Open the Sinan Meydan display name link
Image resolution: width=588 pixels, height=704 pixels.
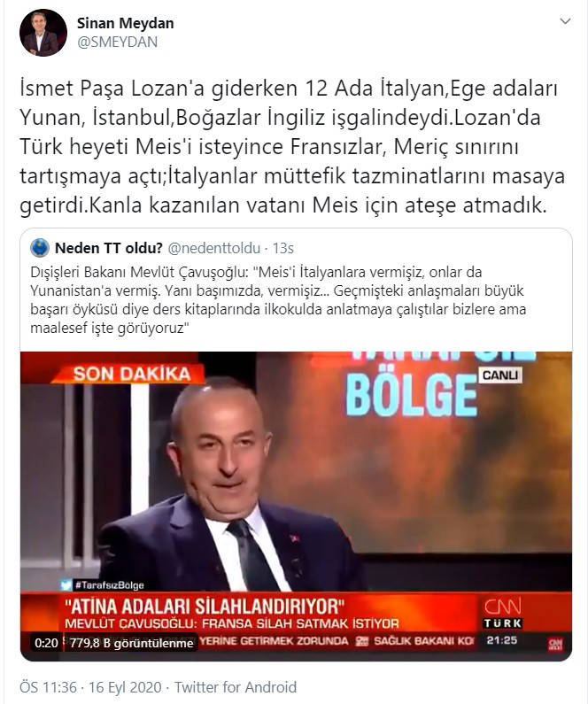125,23
